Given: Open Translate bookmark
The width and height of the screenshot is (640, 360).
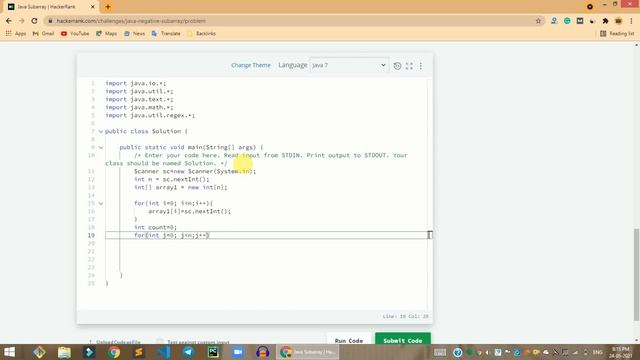Looking at the screenshot, I should pyautogui.click(x=166, y=33).
